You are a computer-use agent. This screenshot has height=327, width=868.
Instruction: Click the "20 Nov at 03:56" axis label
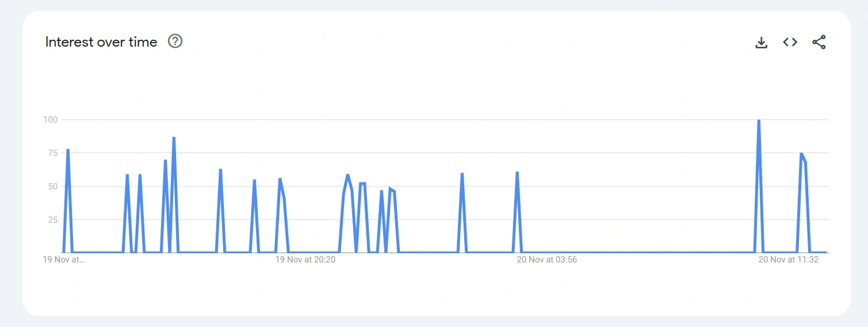click(546, 260)
